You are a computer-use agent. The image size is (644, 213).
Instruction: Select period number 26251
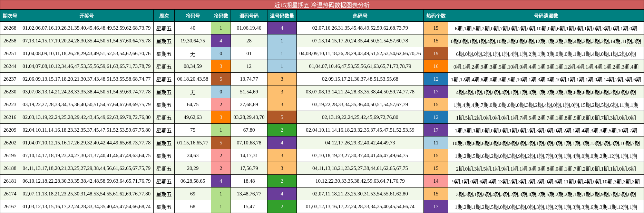coord(10,53)
